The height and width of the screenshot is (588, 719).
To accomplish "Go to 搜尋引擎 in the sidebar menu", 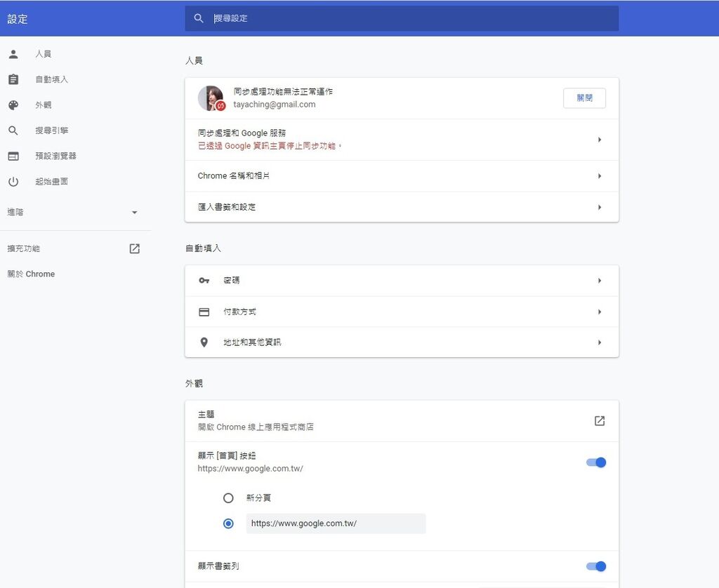I will coord(51,131).
